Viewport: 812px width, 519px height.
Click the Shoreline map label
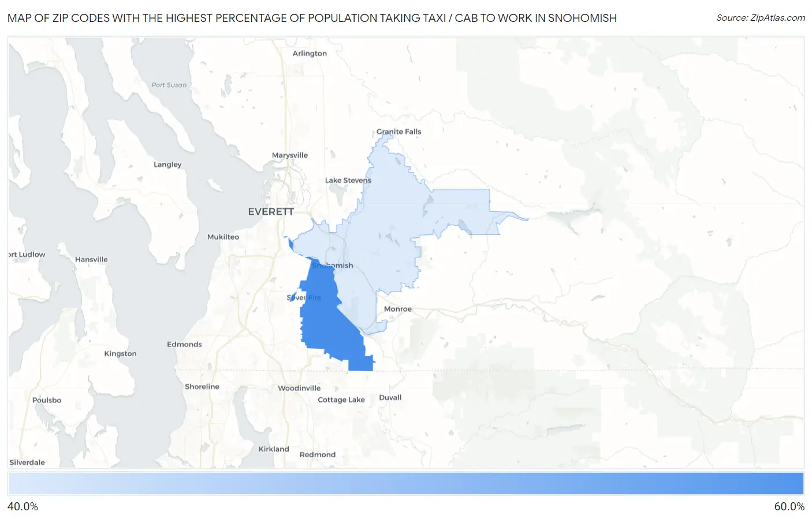(x=202, y=387)
